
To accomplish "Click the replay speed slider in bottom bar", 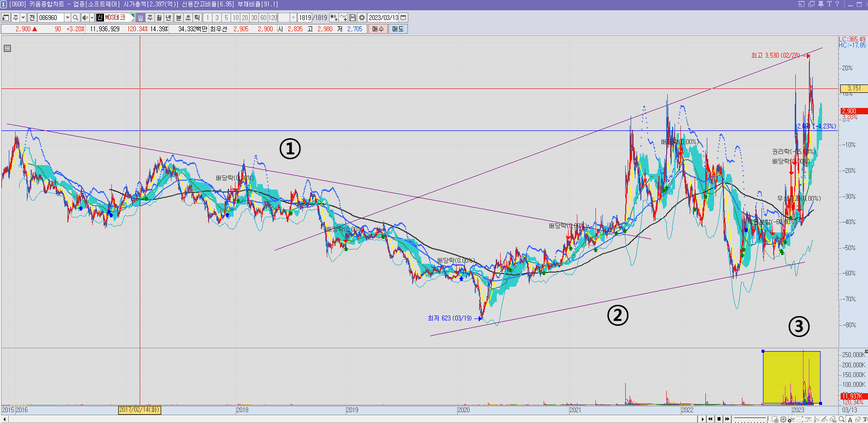I will pyautogui.click(x=751, y=419).
